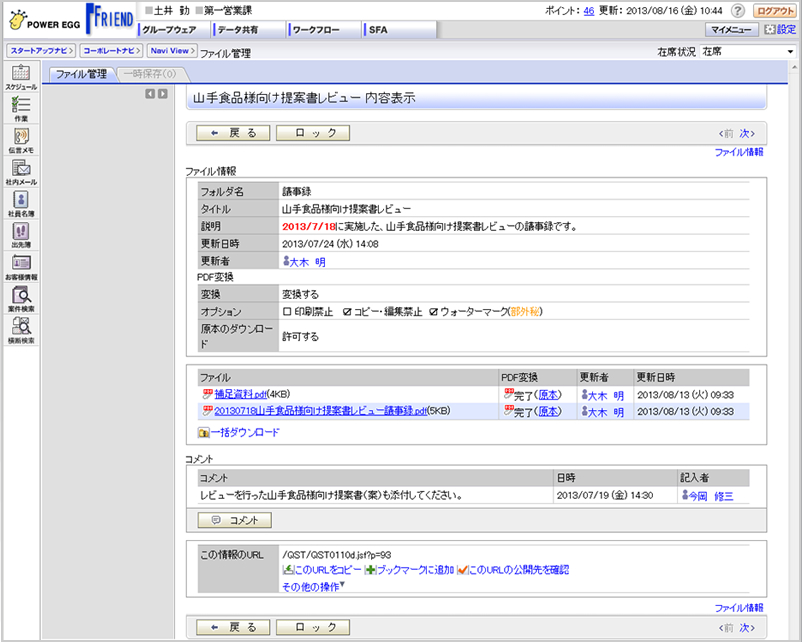The image size is (802, 642).
Task: Click the 設定 gear icon
Action: (770, 30)
